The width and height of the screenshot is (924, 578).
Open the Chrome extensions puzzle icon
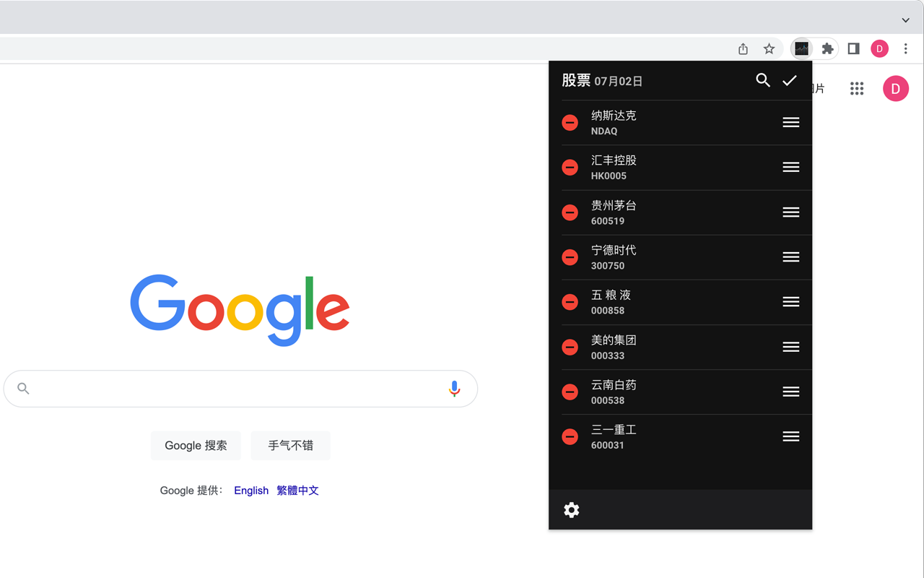pos(828,48)
